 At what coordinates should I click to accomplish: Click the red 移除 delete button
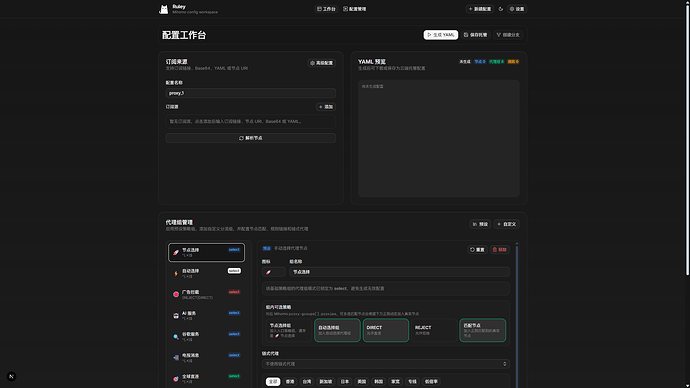tap(499, 249)
